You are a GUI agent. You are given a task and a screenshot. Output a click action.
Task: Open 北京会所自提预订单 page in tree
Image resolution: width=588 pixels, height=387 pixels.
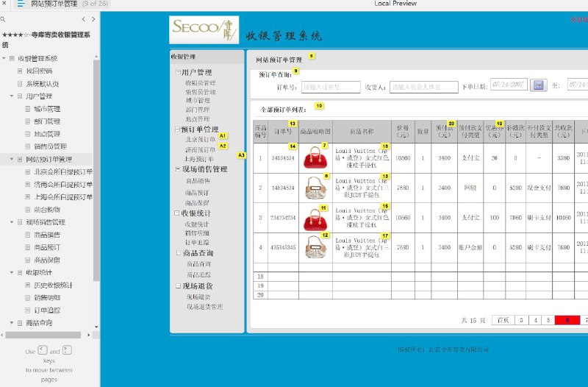point(63,172)
